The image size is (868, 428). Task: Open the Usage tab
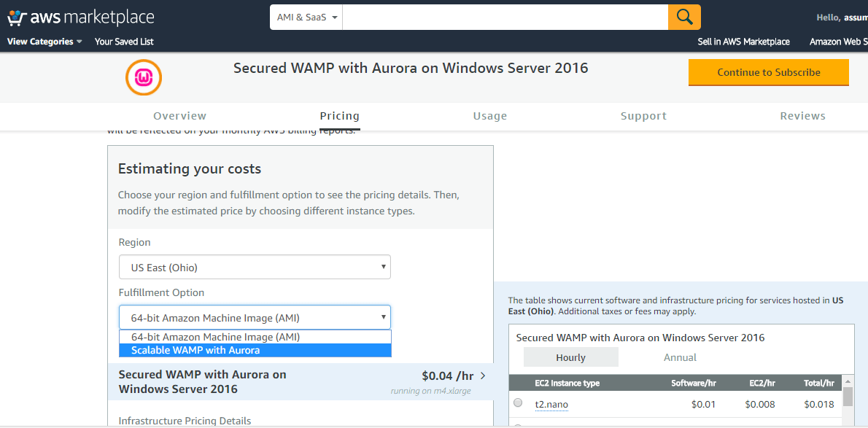pyautogui.click(x=489, y=116)
